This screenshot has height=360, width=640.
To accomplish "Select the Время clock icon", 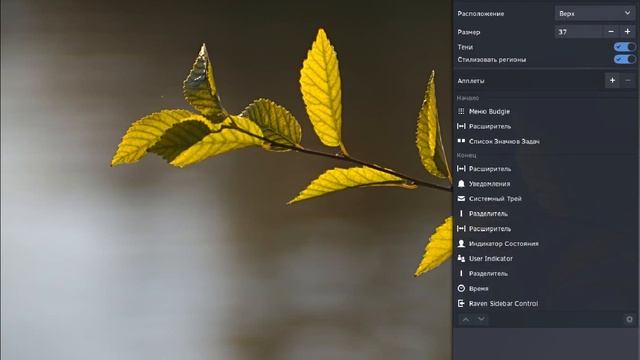I will click(x=461, y=288).
